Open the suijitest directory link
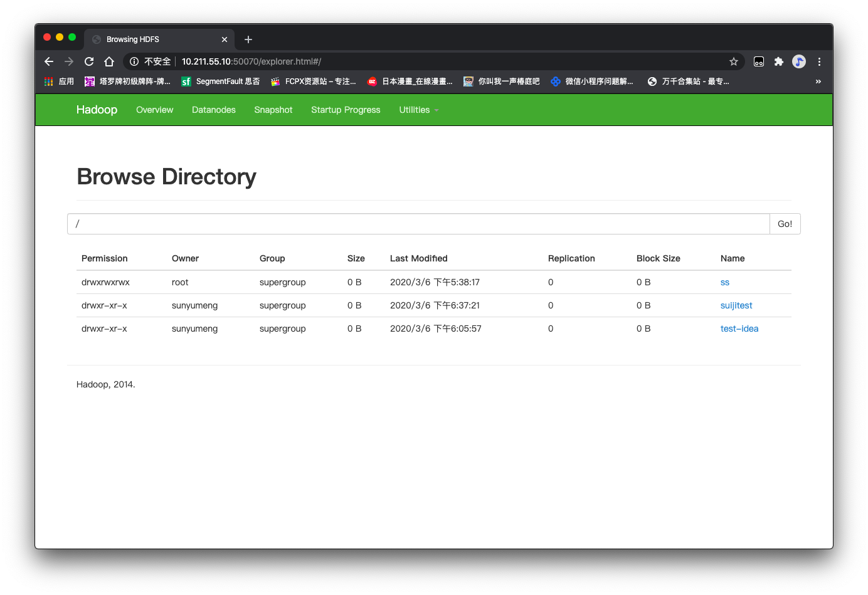Viewport: 868px width, 595px height. tap(736, 305)
